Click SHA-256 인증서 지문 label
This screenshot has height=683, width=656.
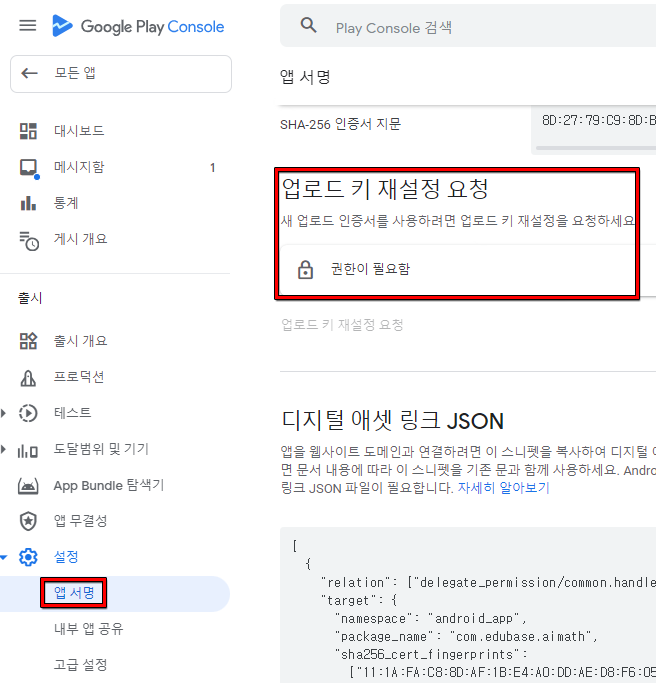point(340,125)
